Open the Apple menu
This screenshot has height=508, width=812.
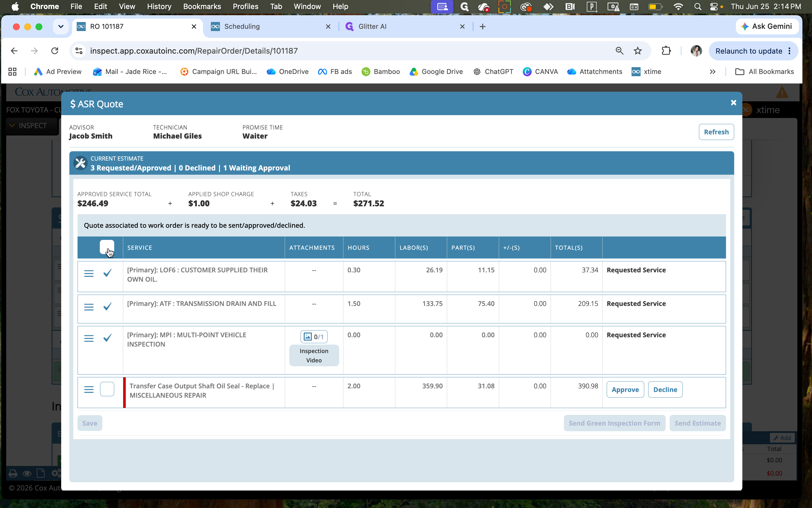point(15,7)
